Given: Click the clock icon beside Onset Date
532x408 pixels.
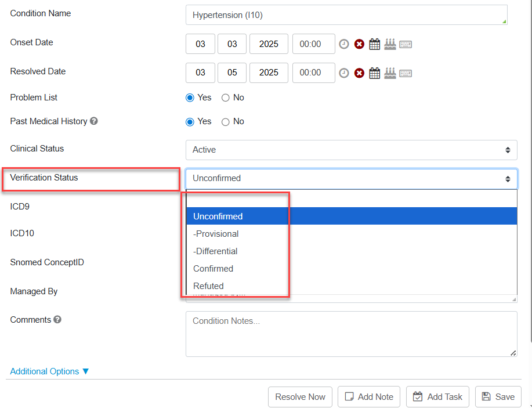Looking at the screenshot, I should pyautogui.click(x=344, y=44).
